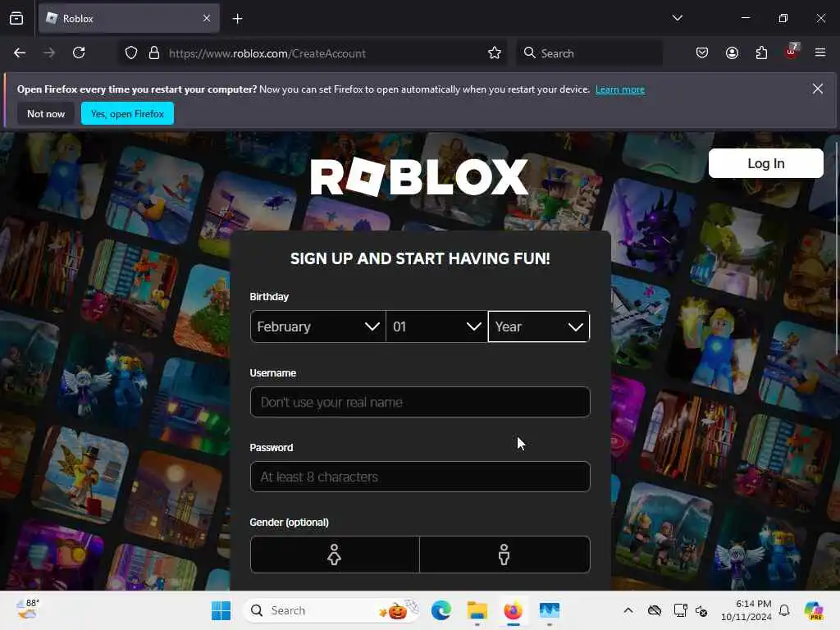
Task: Select the female gender icon
Action: [335, 555]
